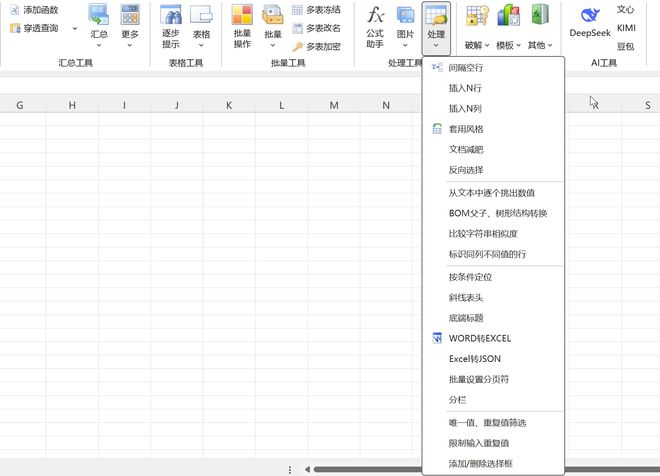
Task: Click the 表格 tool icon
Action: [201, 15]
